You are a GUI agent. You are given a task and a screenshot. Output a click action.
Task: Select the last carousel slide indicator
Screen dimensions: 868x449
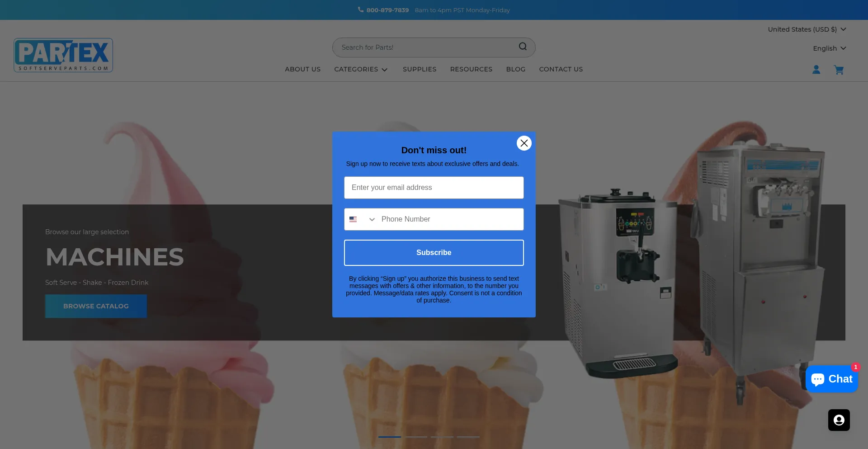point(468,437)
